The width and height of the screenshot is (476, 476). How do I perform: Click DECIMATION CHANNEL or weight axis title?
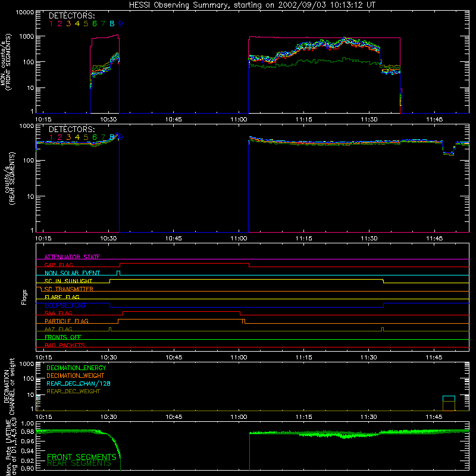click(9, 386)
